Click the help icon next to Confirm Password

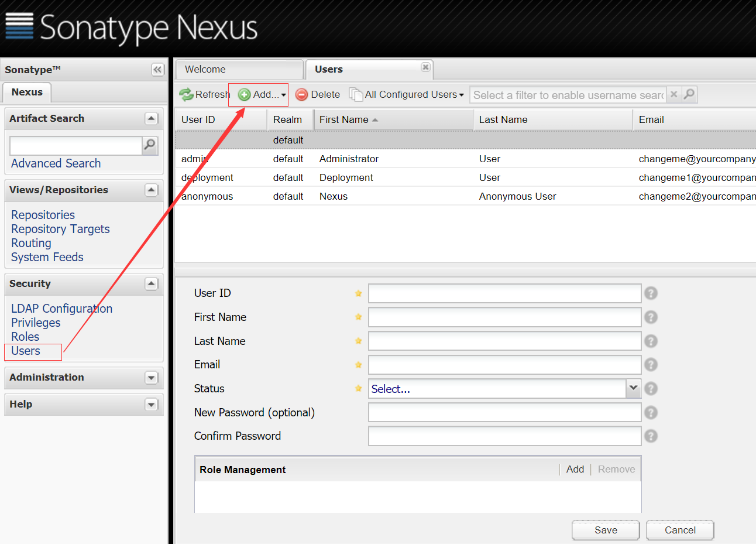point(651,436)
